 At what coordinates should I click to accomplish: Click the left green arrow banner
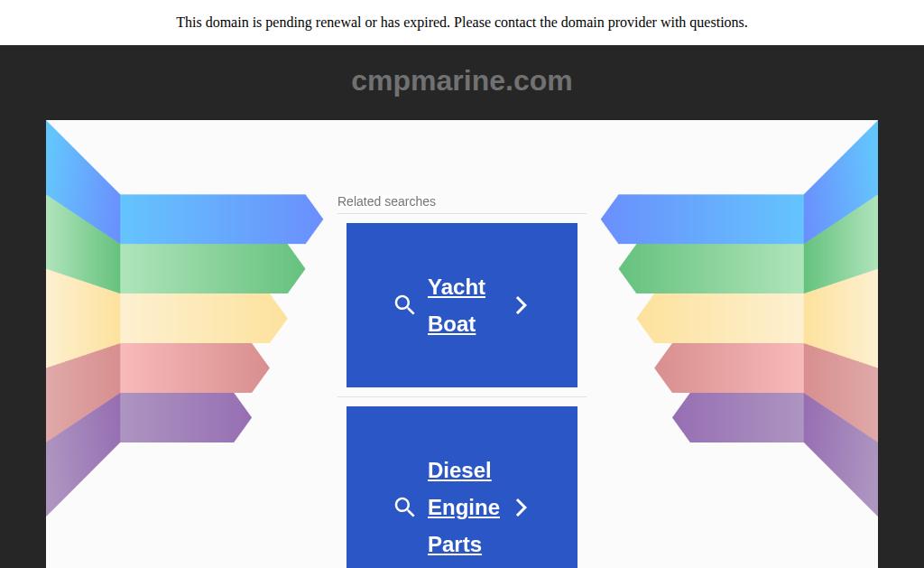[x=212, y=268]
